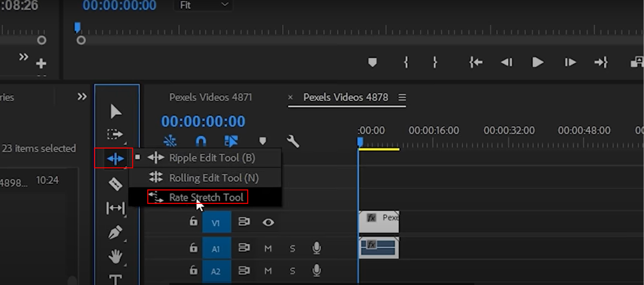
Task: Switch to Pexels Videos 4878 sequence tab
Action: pyautogui.click(x=346, y=97)
